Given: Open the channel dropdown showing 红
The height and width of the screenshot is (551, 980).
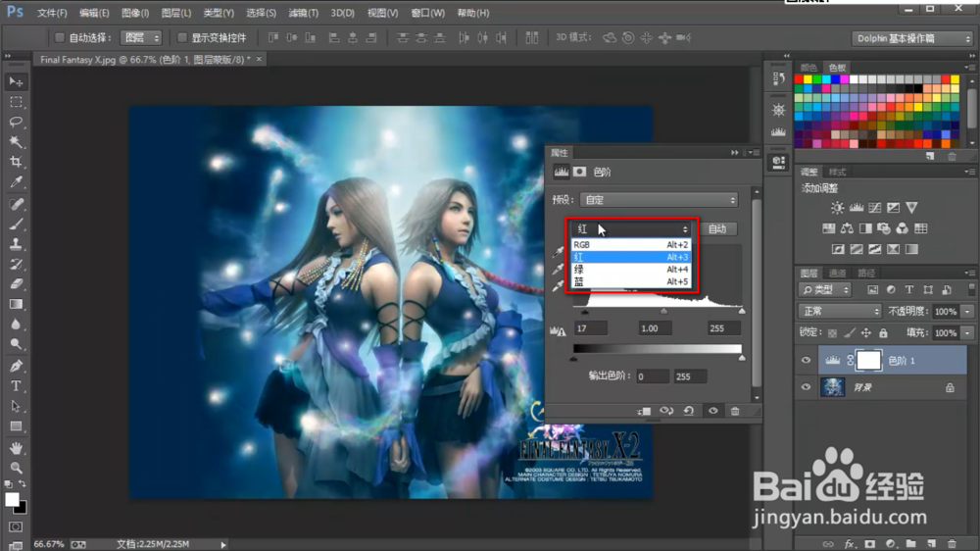Looking at the screenshot, I should pos(631,228).
